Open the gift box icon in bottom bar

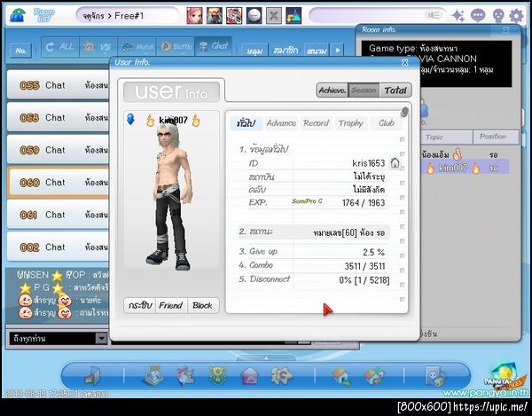(x=185, y=376)
